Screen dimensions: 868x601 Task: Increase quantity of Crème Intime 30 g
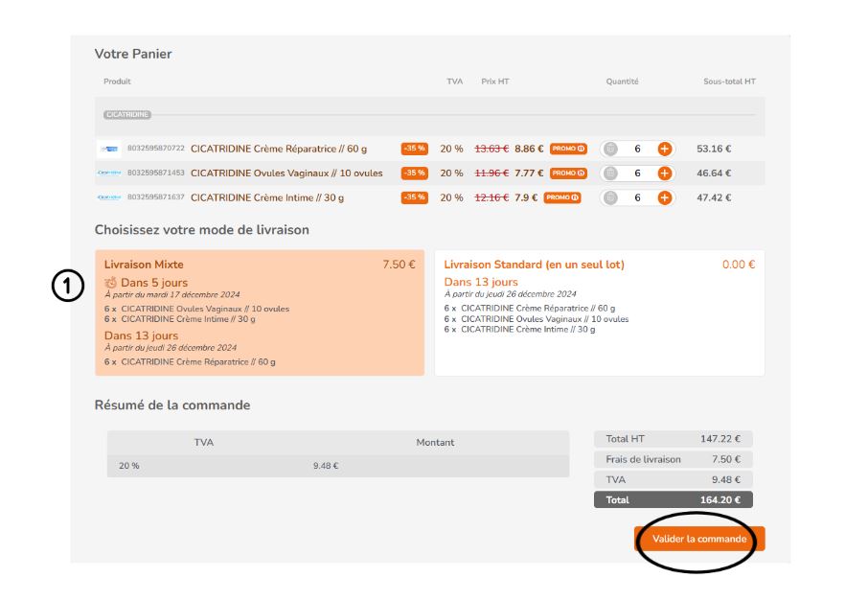click(664, 197)
